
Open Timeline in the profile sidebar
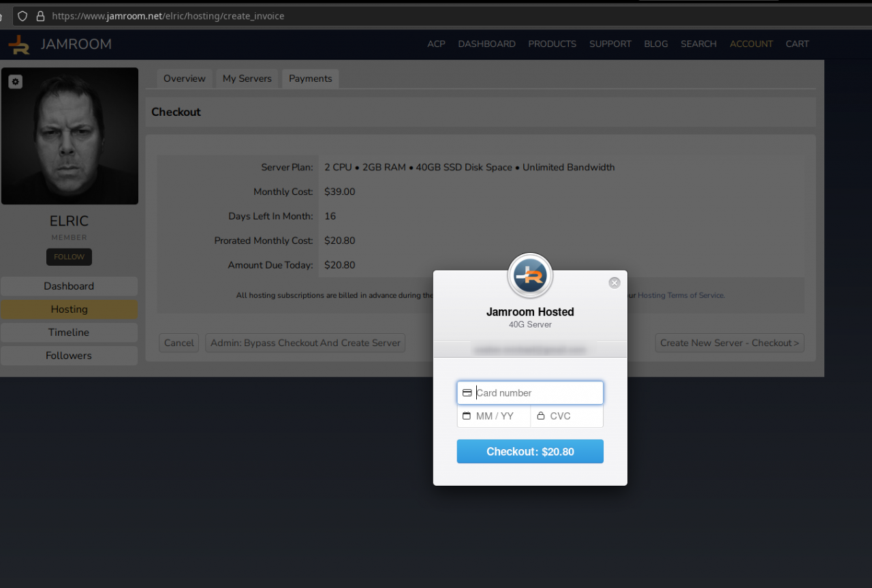tap(69, 332)
